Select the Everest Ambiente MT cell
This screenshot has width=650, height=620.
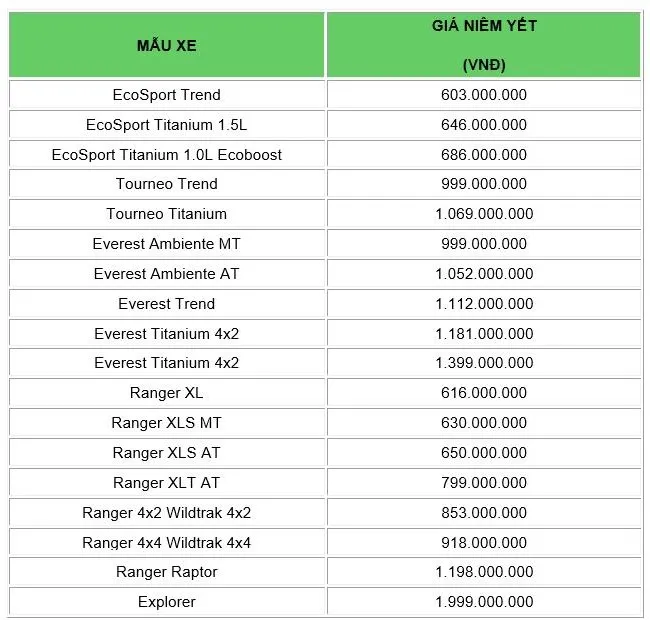coord(166,244)
